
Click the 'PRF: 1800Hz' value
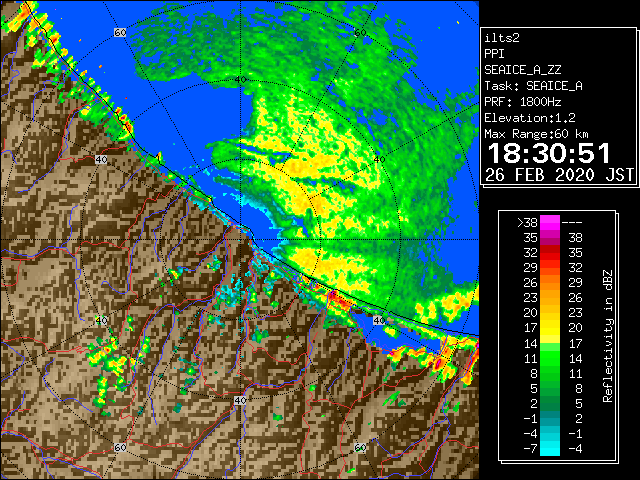click(523, 102)
